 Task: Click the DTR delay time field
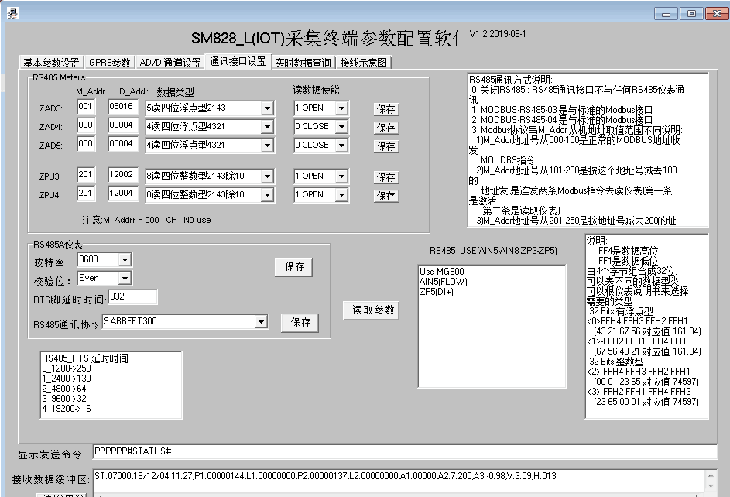(x=132, y=297)
